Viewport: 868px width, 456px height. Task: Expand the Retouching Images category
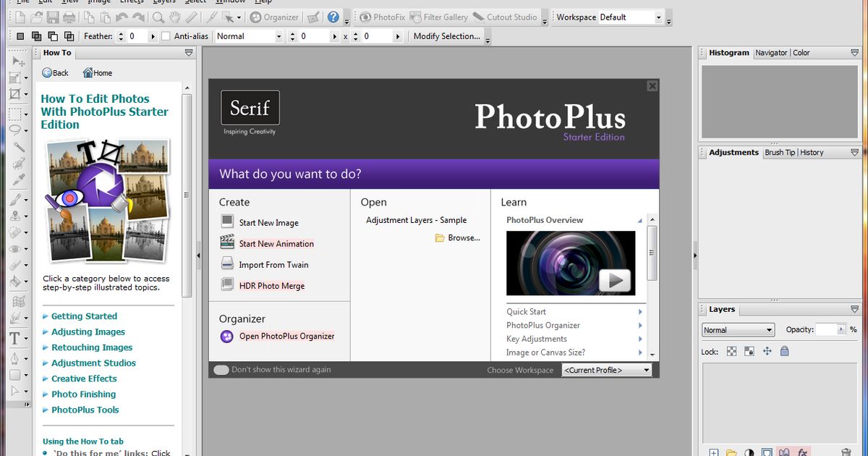pyautogui.click(x=92, y=347)
